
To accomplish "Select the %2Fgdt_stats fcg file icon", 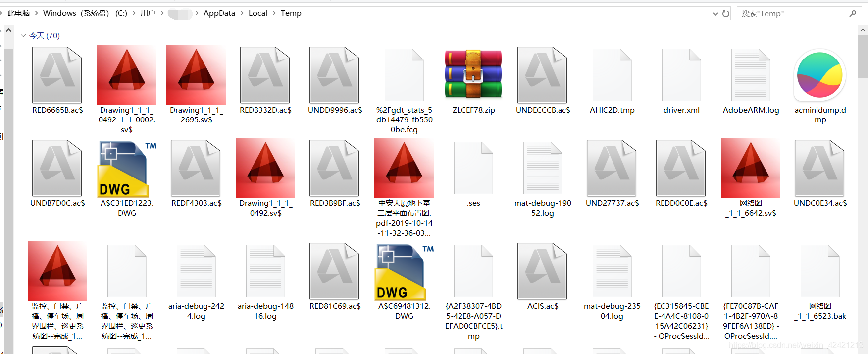I will pos(404,75).
